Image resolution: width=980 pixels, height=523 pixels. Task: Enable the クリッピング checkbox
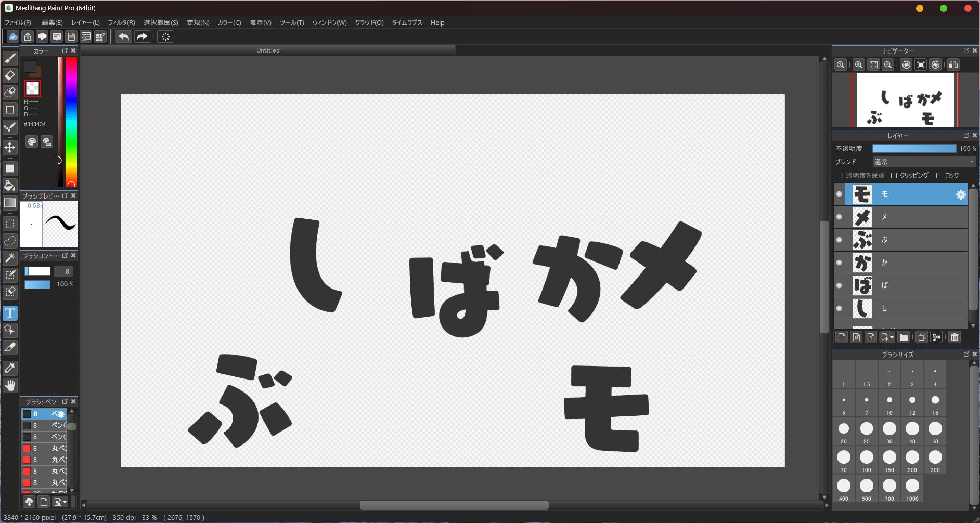pyautogui.click(x=895, y=175)
